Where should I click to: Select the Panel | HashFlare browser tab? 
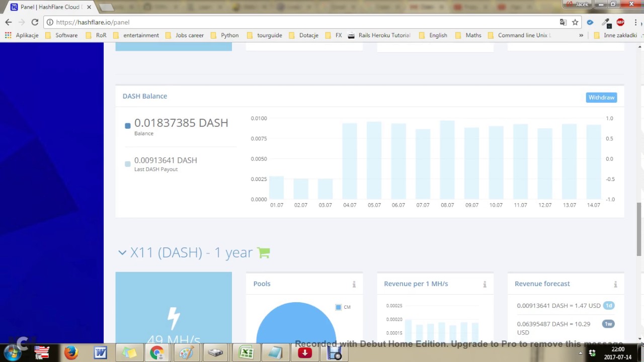coord(50,7)
